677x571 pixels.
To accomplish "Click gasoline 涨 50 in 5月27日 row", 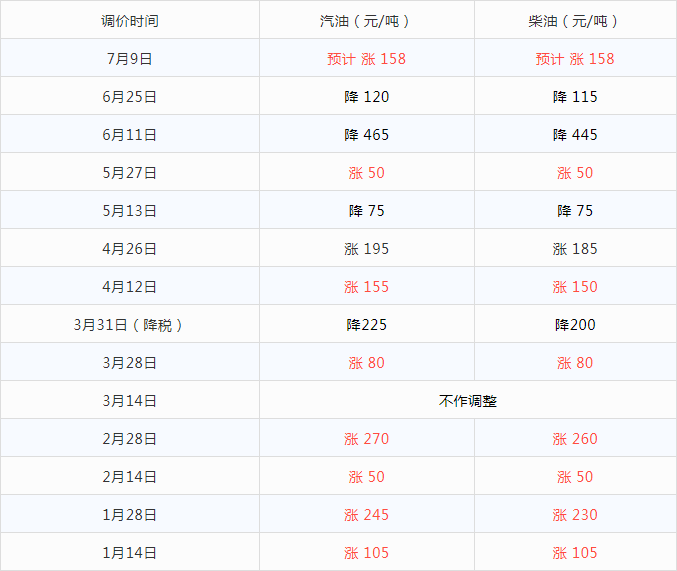I will [x=366, y=173].
